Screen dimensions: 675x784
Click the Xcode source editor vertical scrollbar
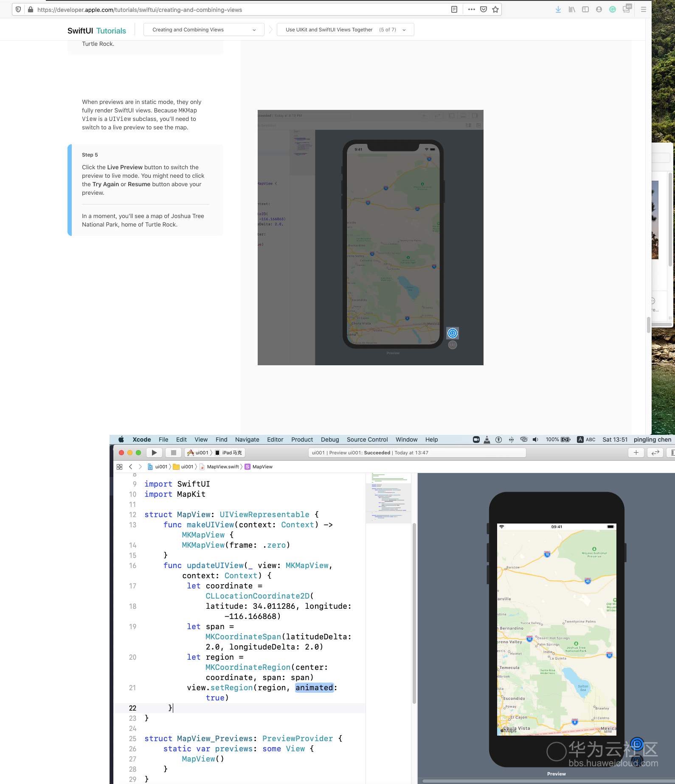click(414, 613)
